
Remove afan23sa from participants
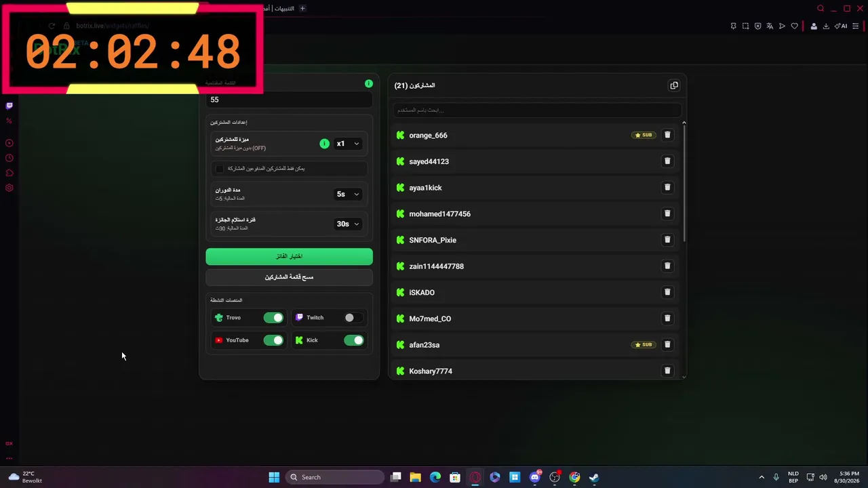[x=667, y=344]
